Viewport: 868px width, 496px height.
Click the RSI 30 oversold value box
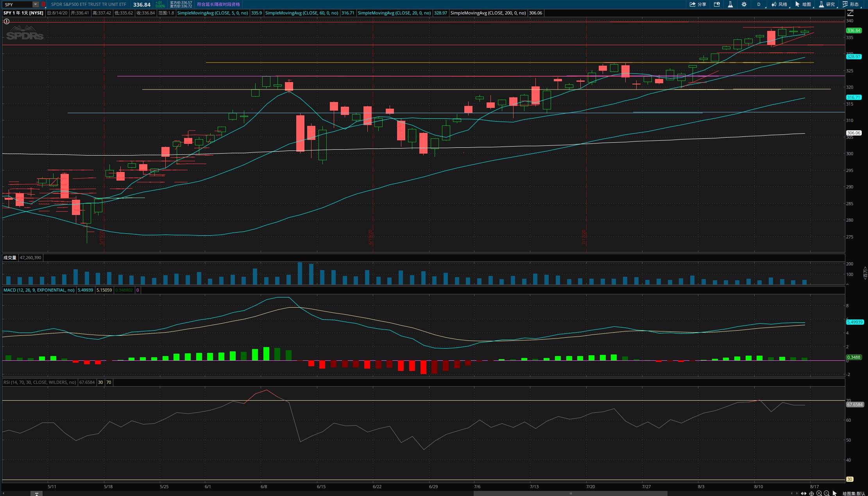(x=100, y=382)
